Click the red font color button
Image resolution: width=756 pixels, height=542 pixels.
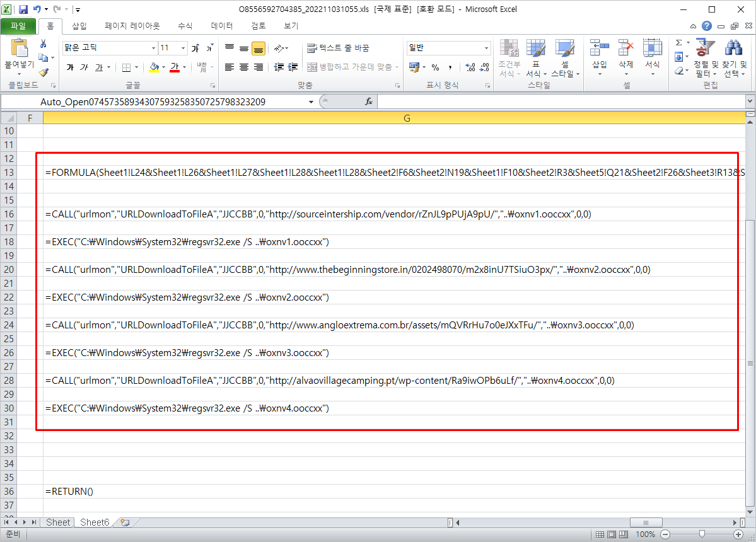[175, 67]
